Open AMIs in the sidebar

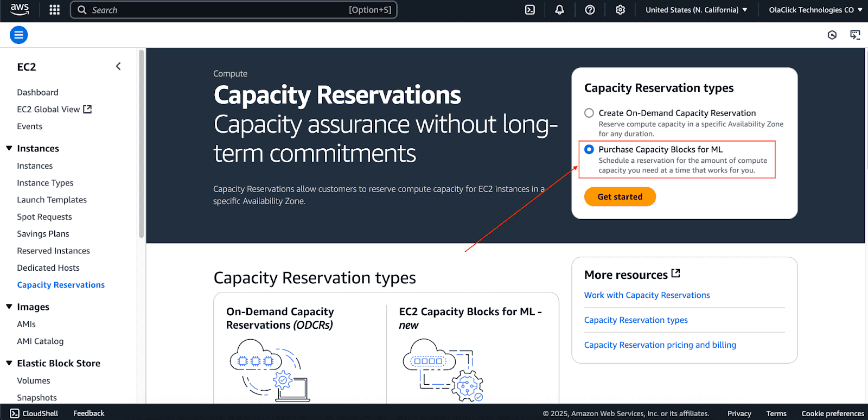coord(26,324)
